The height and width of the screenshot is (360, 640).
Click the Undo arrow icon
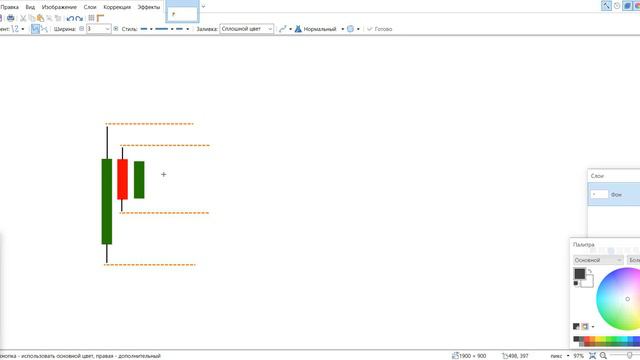[70, 18]
